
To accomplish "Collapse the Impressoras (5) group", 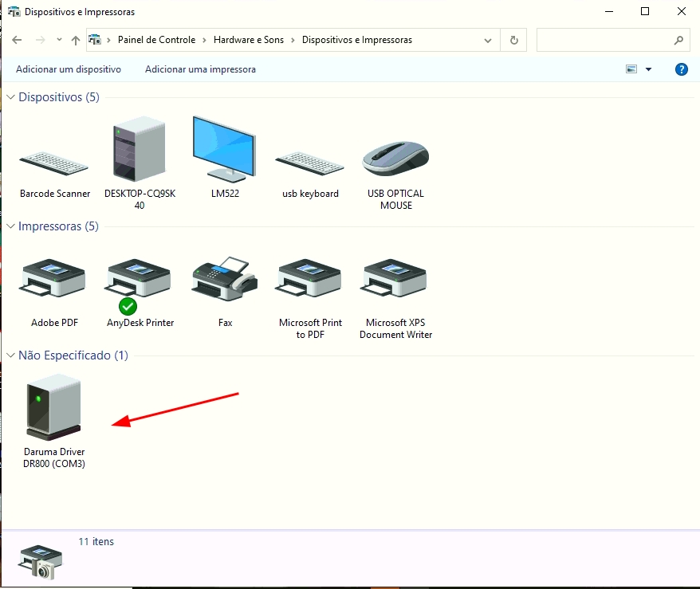I will click(x=11, y=226).
